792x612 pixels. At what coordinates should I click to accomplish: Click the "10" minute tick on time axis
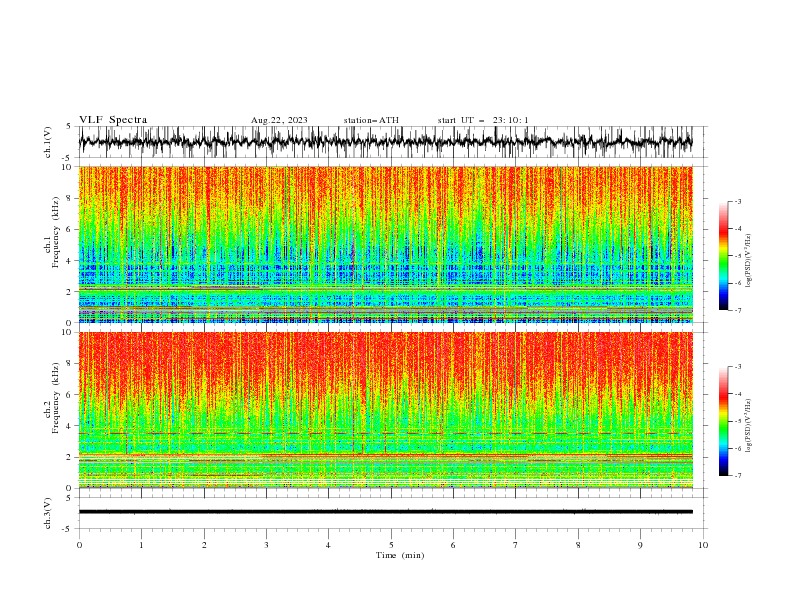coord(703,545)
